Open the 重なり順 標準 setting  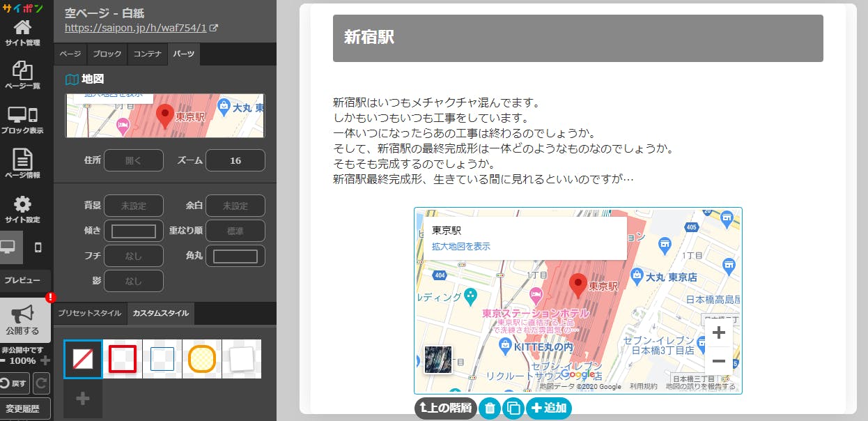point(235,231)
